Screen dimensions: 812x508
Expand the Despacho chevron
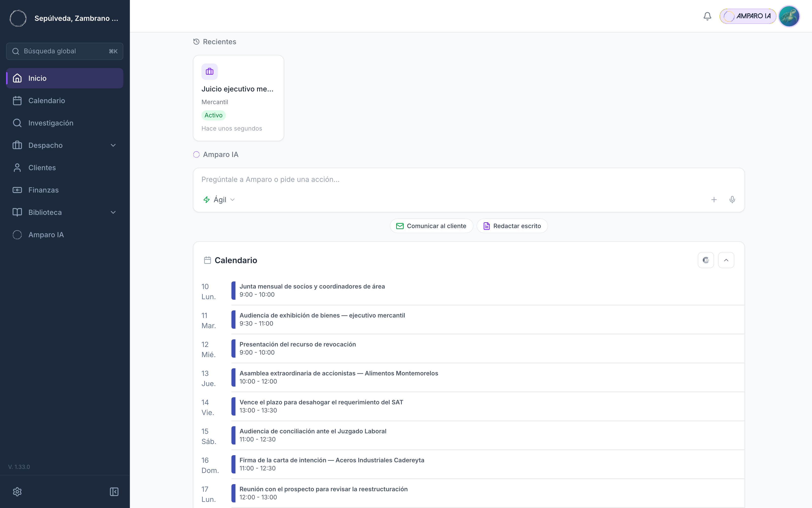point(113,145)
